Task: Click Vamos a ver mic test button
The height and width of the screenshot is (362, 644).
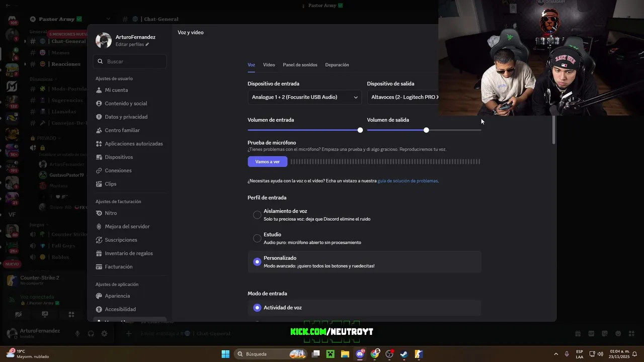Action: pos(267,162)
